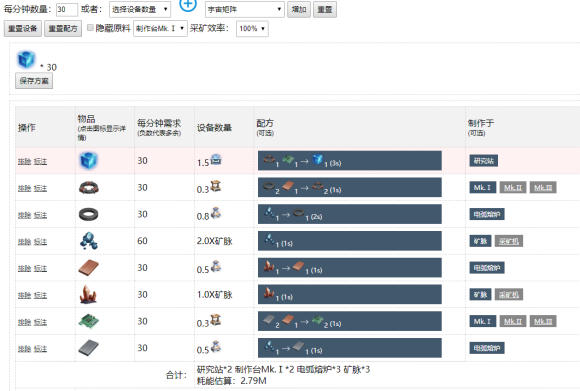Expand the 采矿效率 100% dropdown
The image size is (580, 391).
coord(252,28)
